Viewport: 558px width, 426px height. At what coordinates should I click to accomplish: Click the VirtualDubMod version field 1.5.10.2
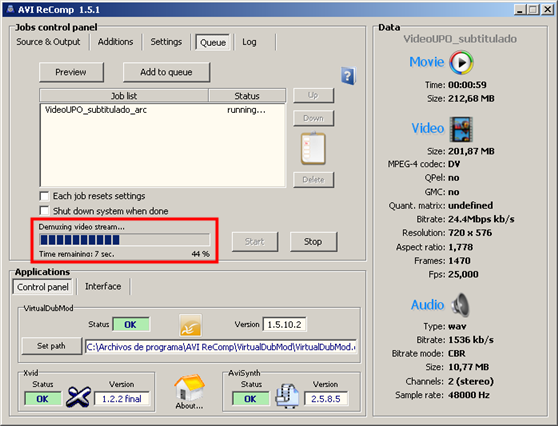284,325
